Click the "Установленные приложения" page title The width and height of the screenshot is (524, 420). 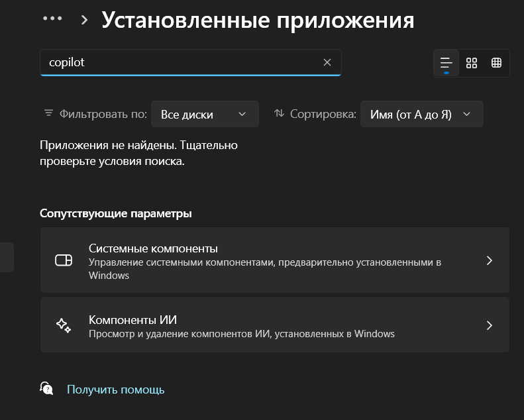point(258,20)
